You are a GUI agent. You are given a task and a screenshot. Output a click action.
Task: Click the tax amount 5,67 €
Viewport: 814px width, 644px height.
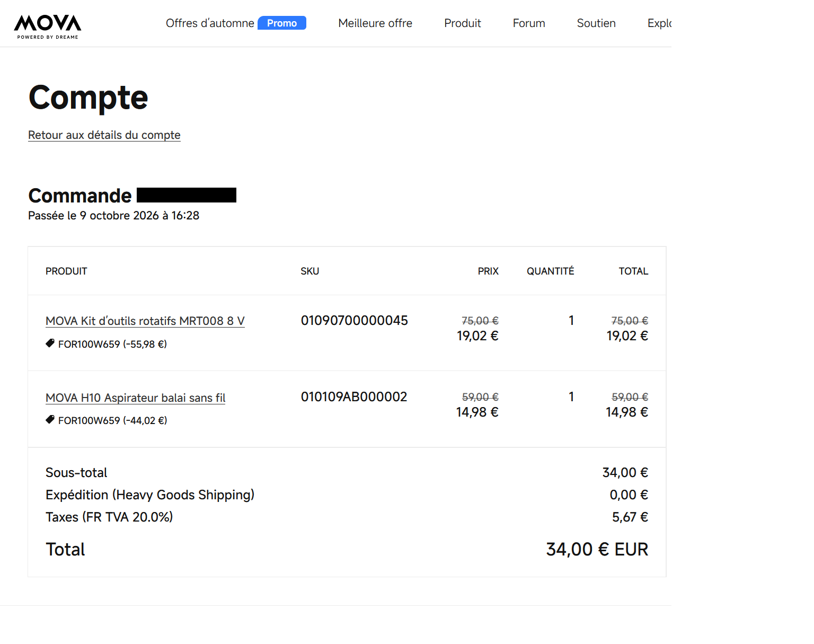coord(630,517)
